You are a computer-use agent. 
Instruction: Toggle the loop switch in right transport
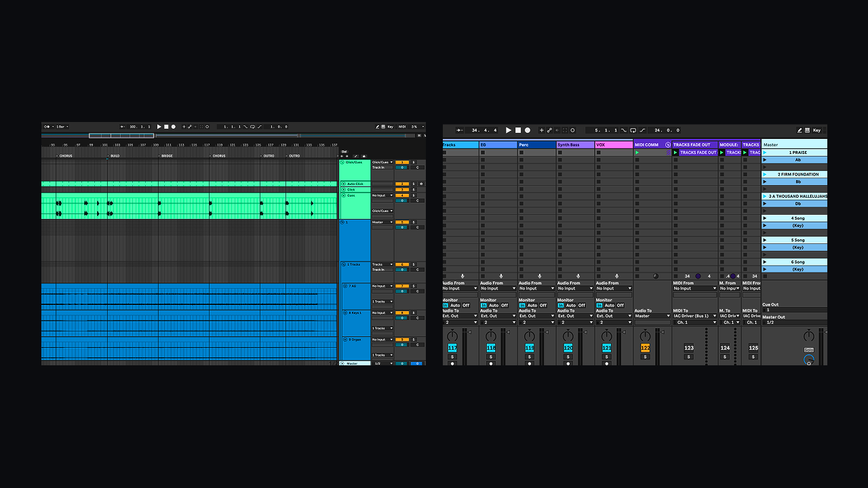(633, 130)
